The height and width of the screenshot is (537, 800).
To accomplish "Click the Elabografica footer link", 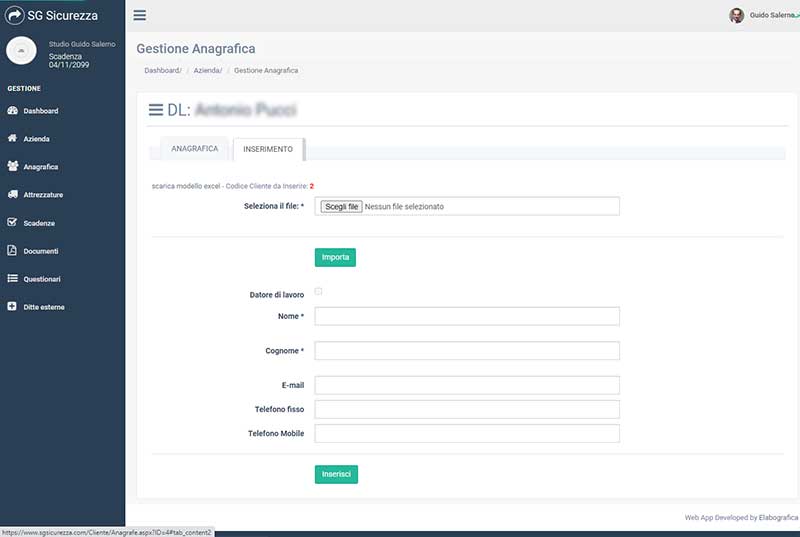I will click(778, 517).
